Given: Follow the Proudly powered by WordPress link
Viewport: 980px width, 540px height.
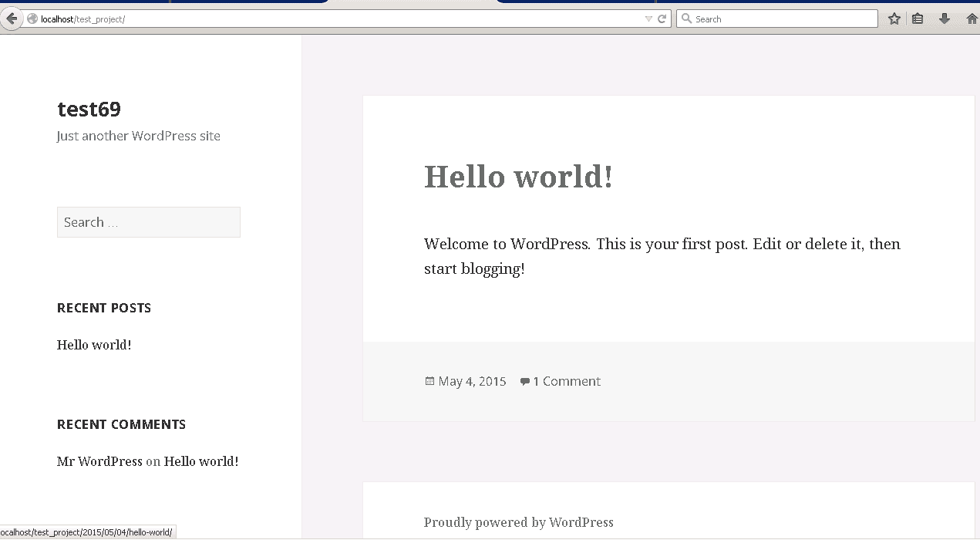Looking at the screenshot, I should pos(519,522).
